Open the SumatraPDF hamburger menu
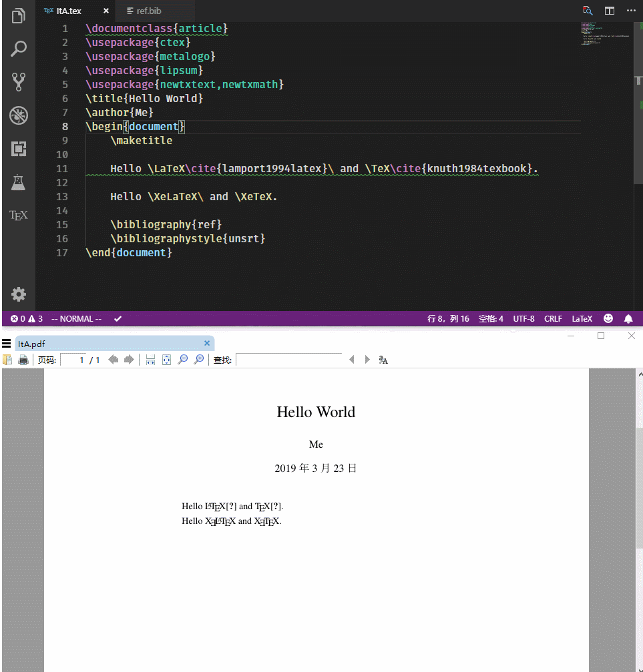Image resolution: width=643 pixels, height=672 pixels. (7, 343)
